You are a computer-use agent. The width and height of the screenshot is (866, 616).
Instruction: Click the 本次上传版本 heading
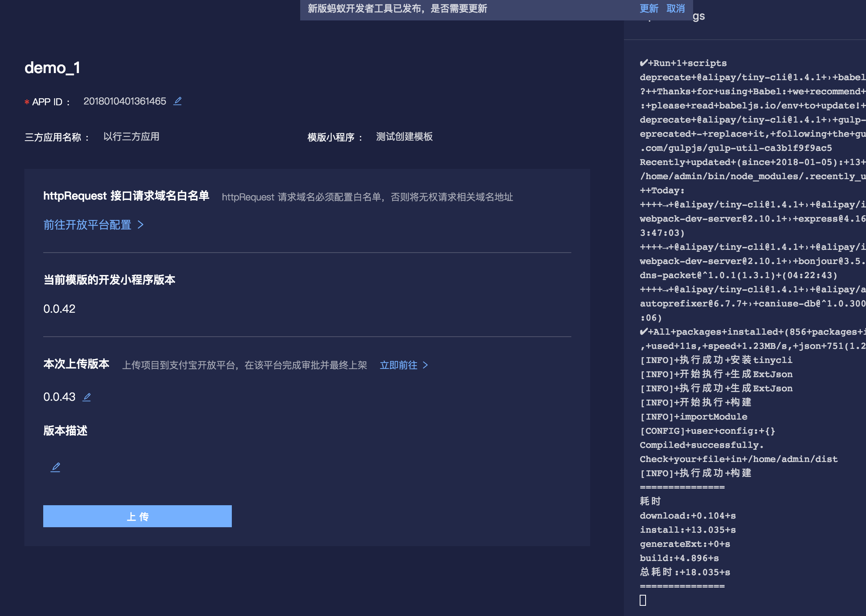(x=76, y=364)
